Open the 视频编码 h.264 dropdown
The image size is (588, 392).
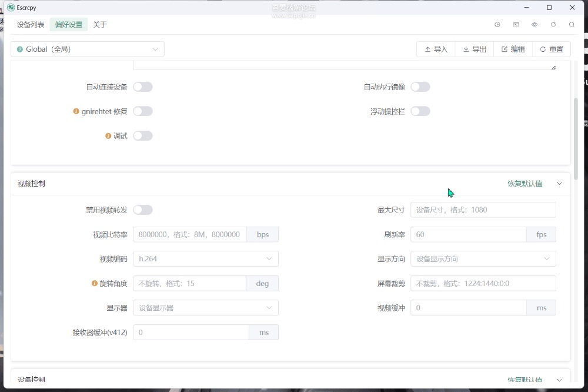pyautogui.click(x=205, y=259)
